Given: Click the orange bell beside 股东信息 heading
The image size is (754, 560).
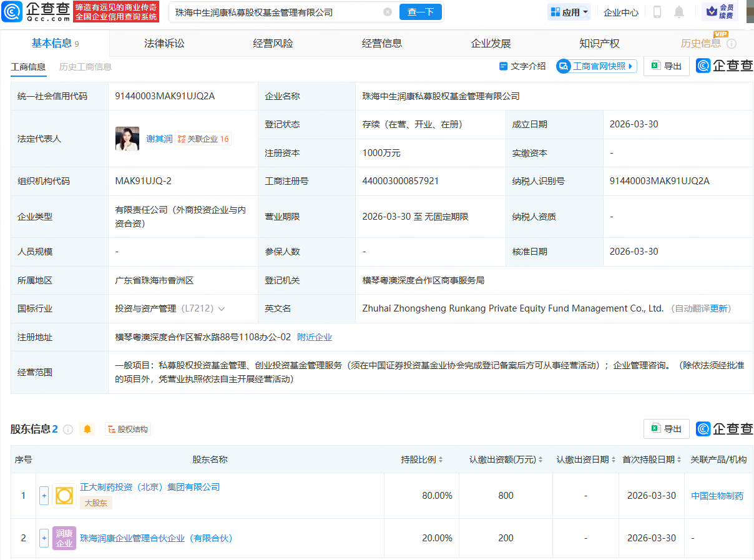Looking at the screenshot, I should click(87, 429).
